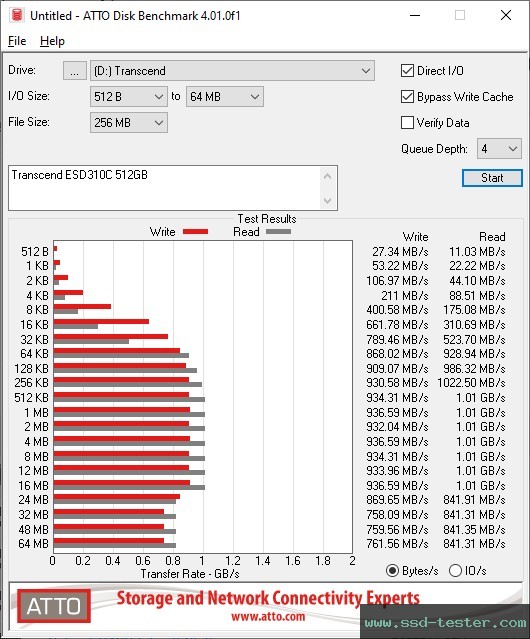Click the red Write legend swatch

[x=196, y=232]
